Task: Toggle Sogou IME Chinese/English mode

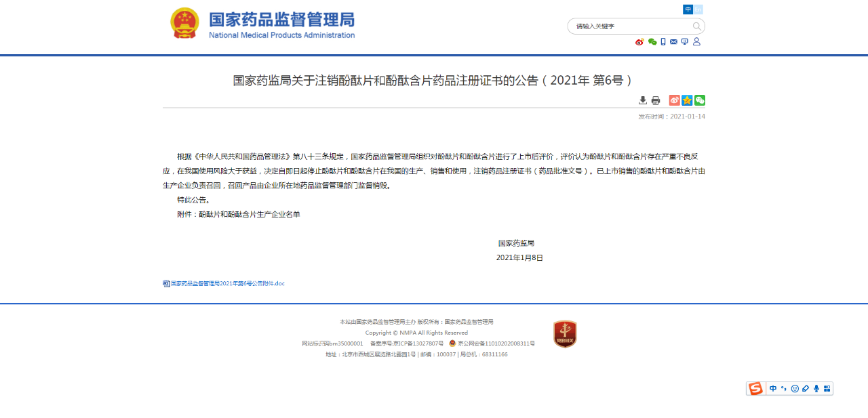Action: 773,389
